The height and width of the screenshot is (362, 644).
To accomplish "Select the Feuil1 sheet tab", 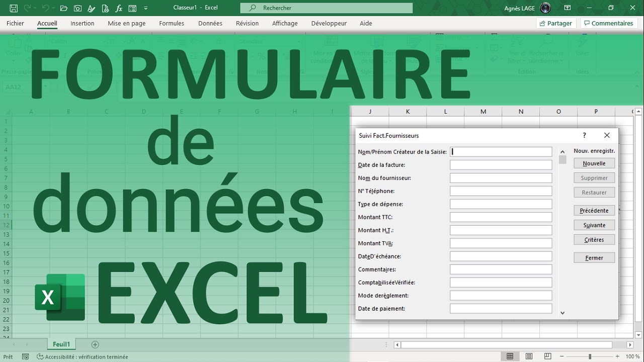I will 61,344.
